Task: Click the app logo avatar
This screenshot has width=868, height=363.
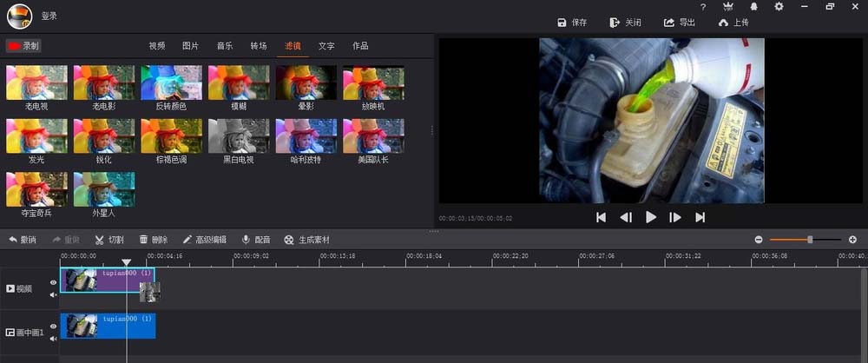Action: (19, 16)
